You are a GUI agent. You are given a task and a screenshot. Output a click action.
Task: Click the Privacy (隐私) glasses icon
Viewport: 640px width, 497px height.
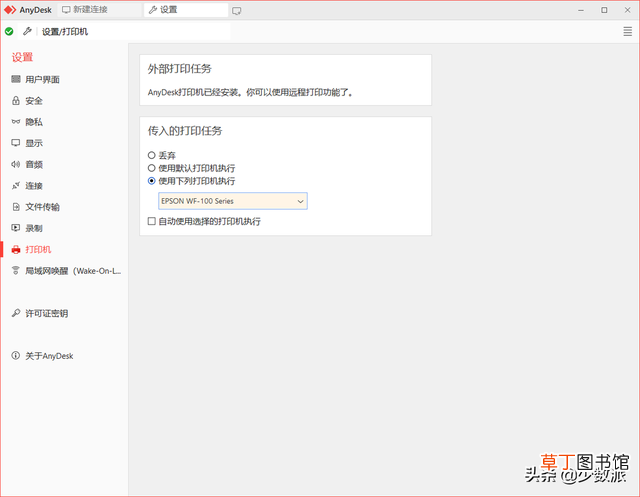point(16,122)
